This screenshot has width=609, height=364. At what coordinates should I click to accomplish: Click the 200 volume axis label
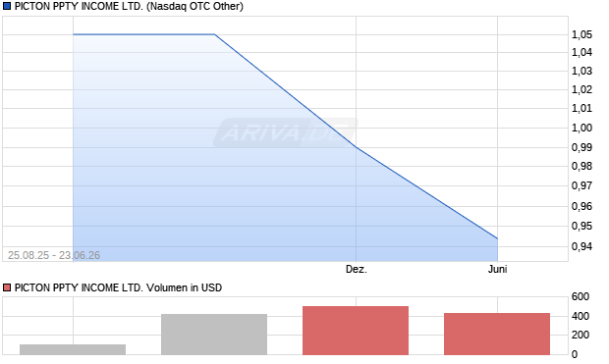click(581, 335)
